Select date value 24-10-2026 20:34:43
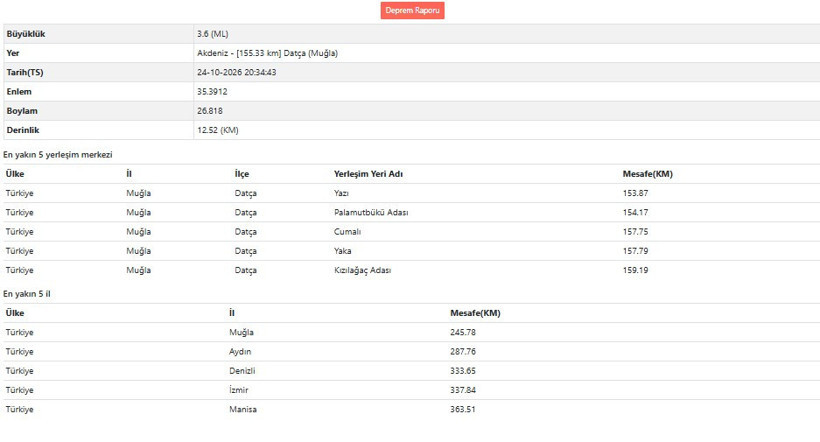The height and width of the screenshot is (442, 820). click(236, 73)
